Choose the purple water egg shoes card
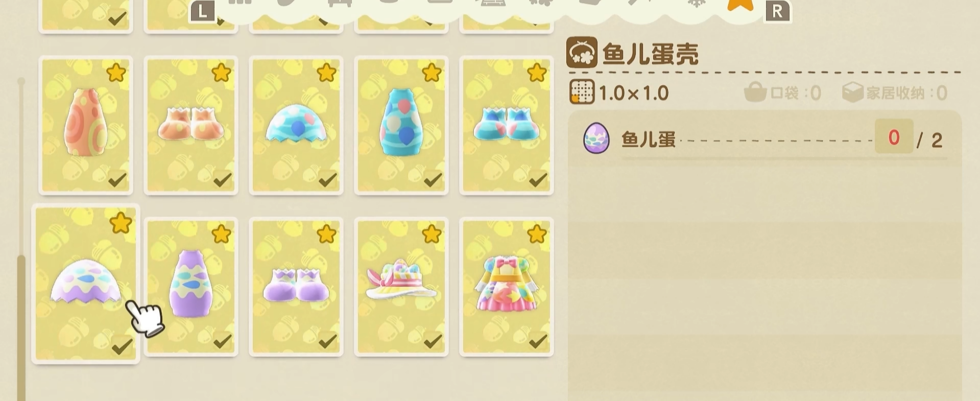This screenshot has height=401, width=980. click(296, 287)
